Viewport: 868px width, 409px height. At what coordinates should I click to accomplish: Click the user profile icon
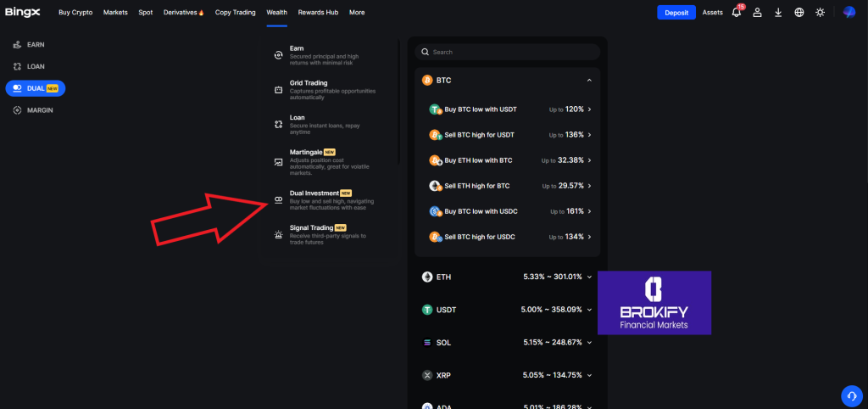coord(757,13)
